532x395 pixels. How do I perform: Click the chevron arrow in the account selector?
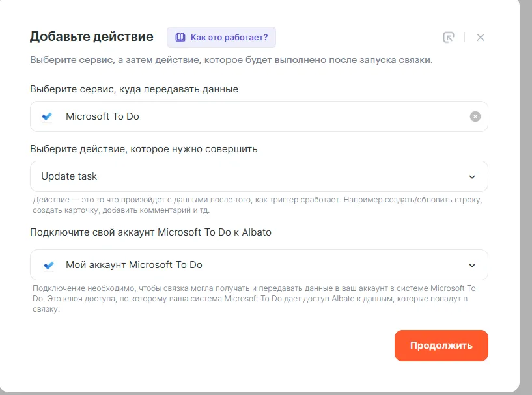tap(472, 265)
